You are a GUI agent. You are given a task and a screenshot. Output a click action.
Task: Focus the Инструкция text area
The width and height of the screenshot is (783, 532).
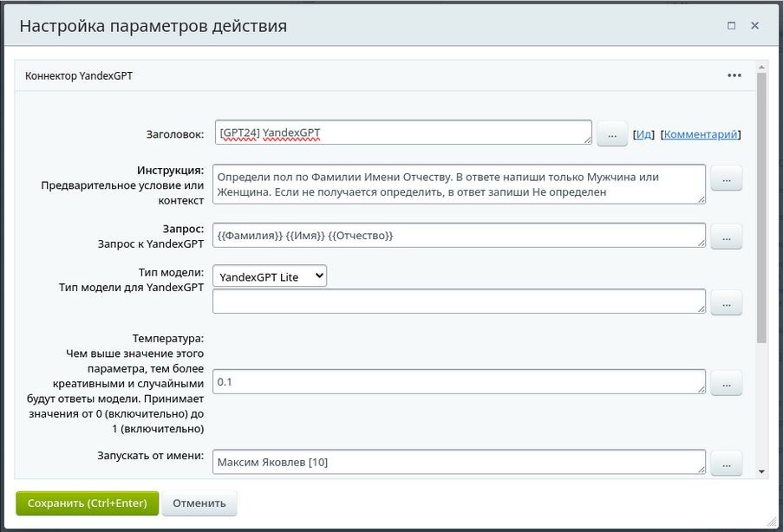point(459,185)
